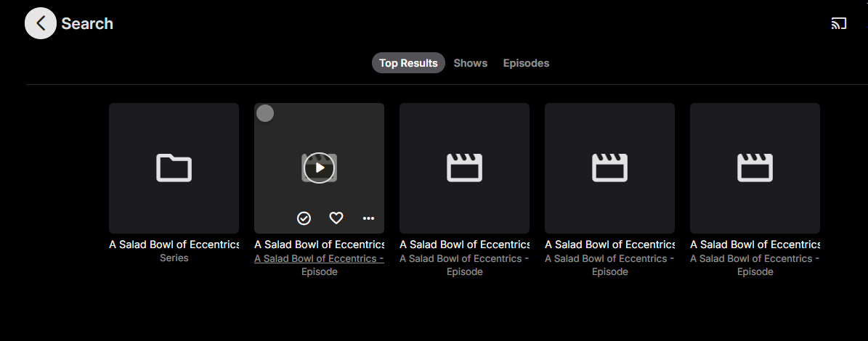Open the Episodes tab

click(526, 63)
